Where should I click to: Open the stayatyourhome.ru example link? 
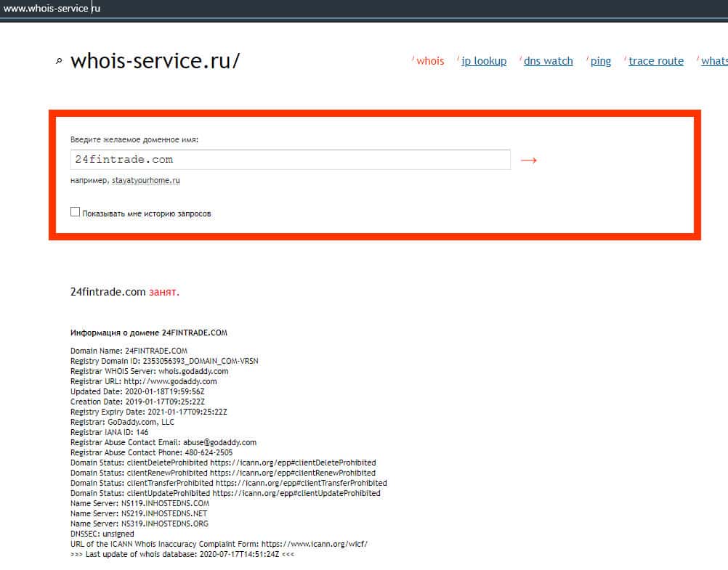145,180
